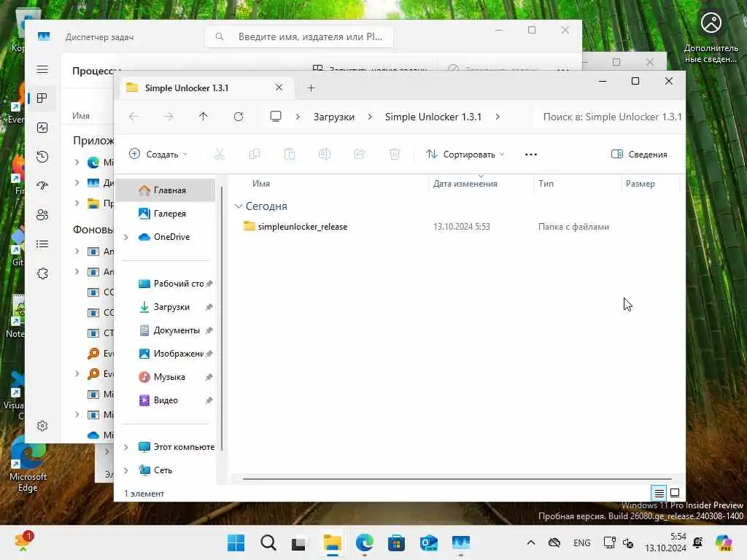This screenshot has width=747, height=560.
Task: Add a new File Explorer tab
Action: pyautogui.click(x=311, y=88)
